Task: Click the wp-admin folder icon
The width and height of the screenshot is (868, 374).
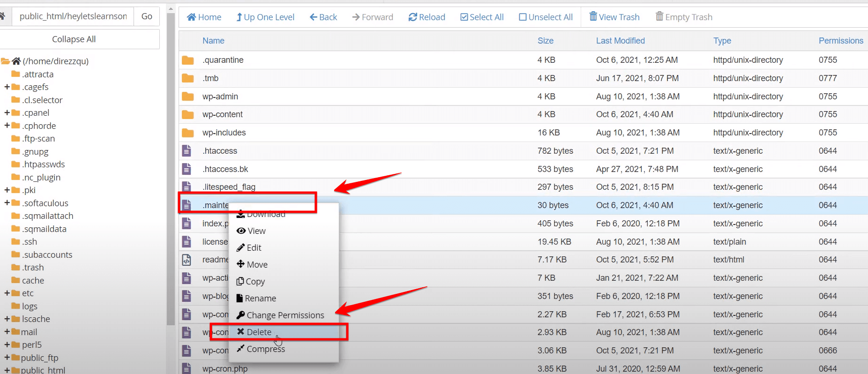Action: [188, 97]
